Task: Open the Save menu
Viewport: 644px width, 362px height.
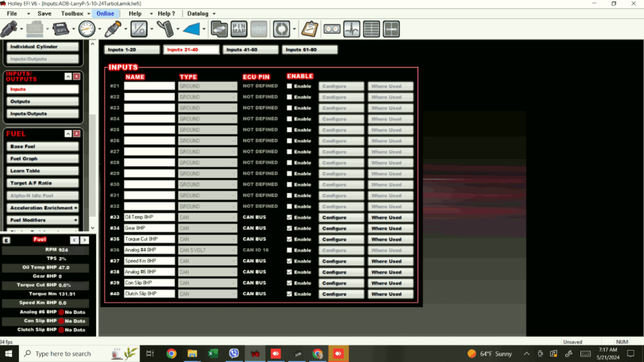Action: [x=45, y=14]
